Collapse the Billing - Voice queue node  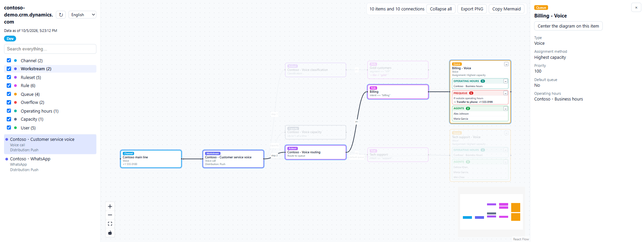coord(506,64)
